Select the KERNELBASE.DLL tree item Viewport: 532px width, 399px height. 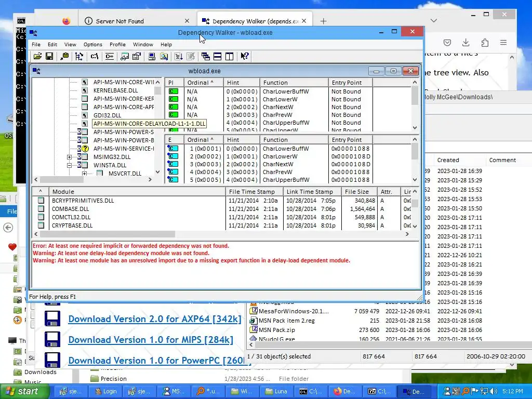(115, 90)
